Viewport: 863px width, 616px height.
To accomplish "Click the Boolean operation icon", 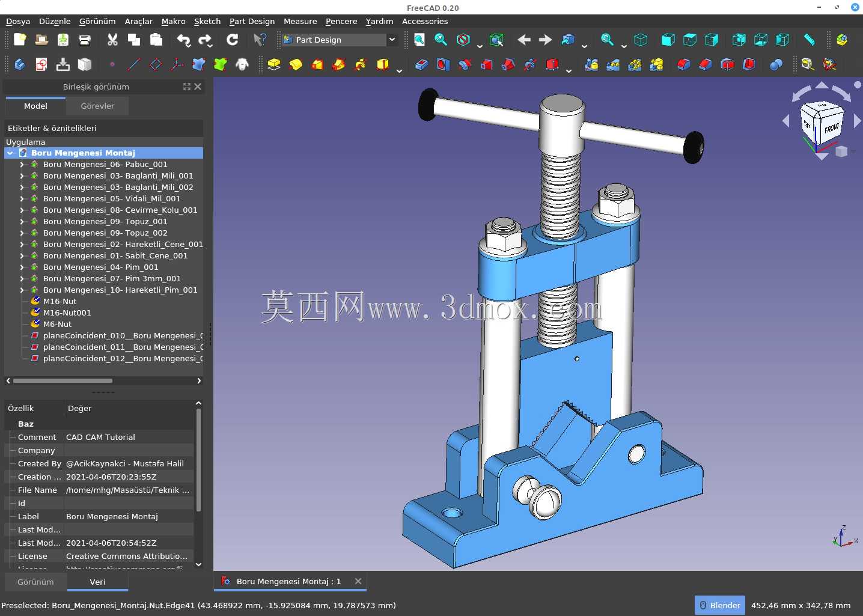I will 776,64.
